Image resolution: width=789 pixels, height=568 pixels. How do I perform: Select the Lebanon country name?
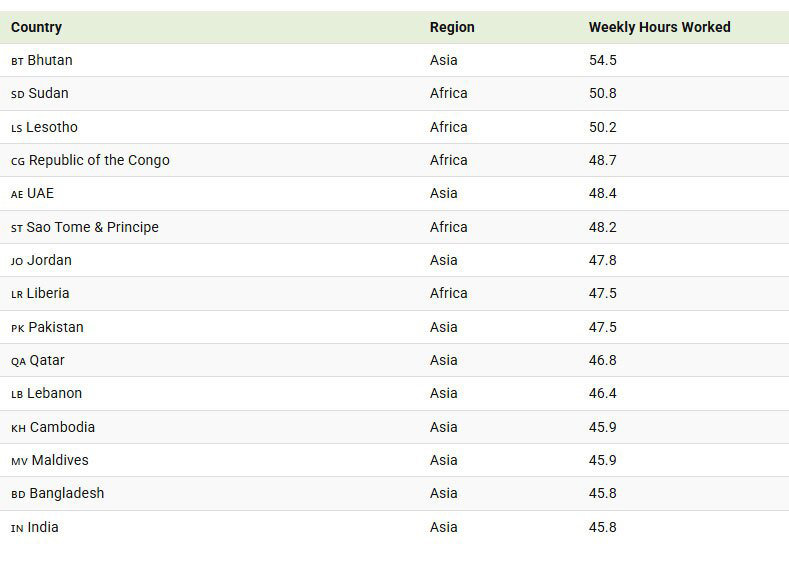[x=54, y=393]
